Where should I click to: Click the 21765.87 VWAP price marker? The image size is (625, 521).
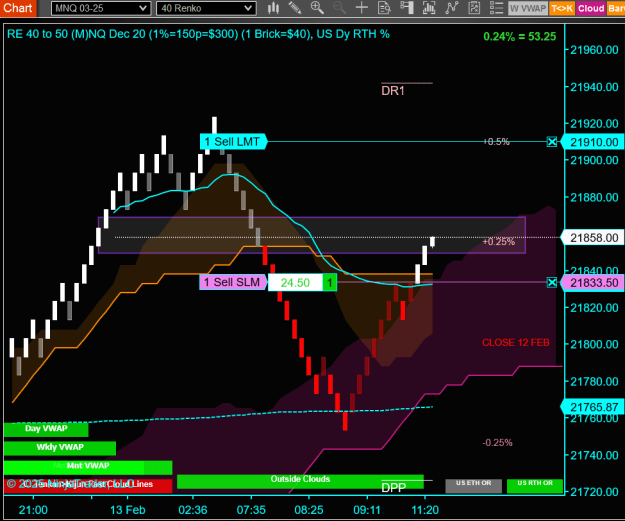tap(593, 407)
